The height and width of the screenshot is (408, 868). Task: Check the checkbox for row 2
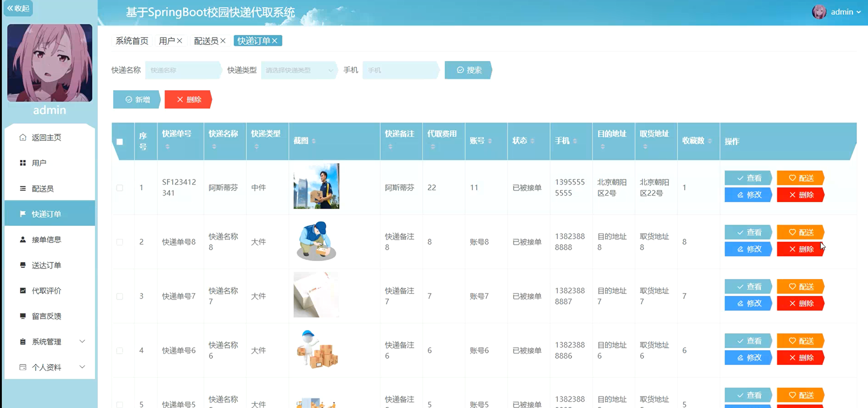[x=120, y=242]
